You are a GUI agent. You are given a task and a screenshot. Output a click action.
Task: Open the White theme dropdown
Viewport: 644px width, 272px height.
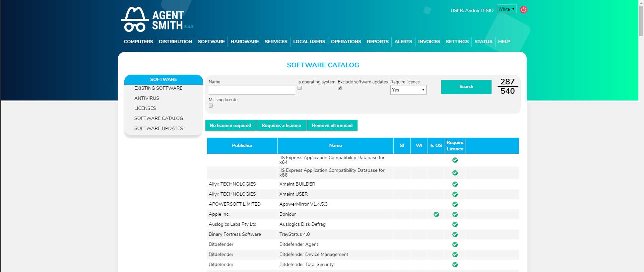(x=506, y=9)
